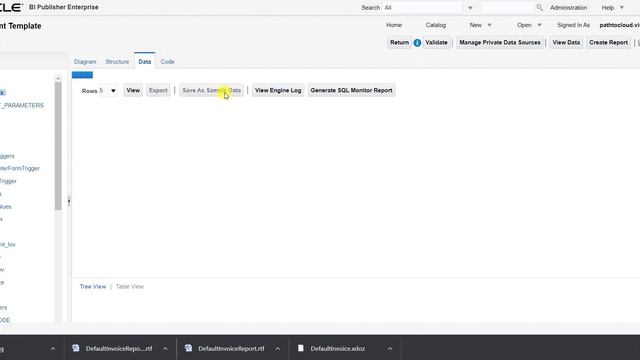Click the search magnifier icon
Screen dimensions: 640x360
pyautogui.click(x=540, y=7)
